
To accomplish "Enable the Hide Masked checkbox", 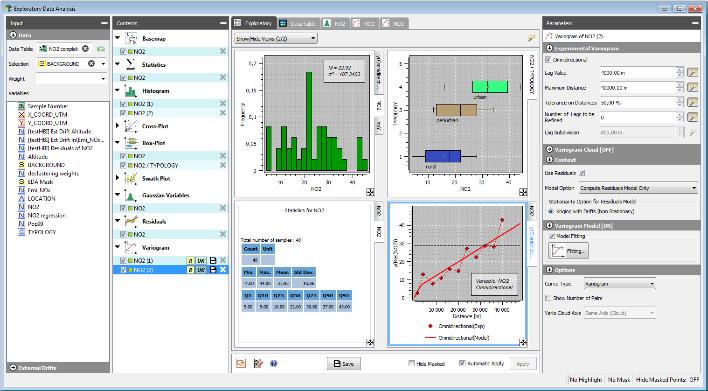I will (411, 363).
